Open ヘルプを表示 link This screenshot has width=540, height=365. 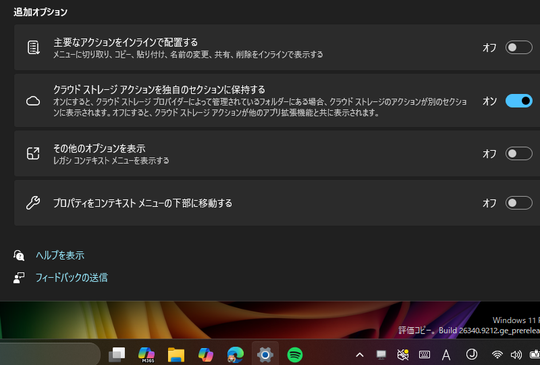60,256
